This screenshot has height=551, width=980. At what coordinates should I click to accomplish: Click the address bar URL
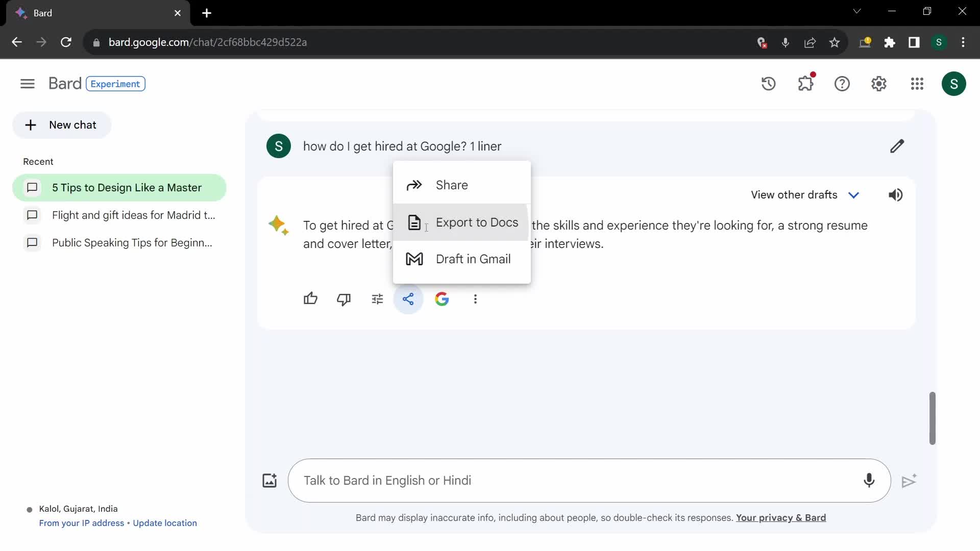point(208,42)
